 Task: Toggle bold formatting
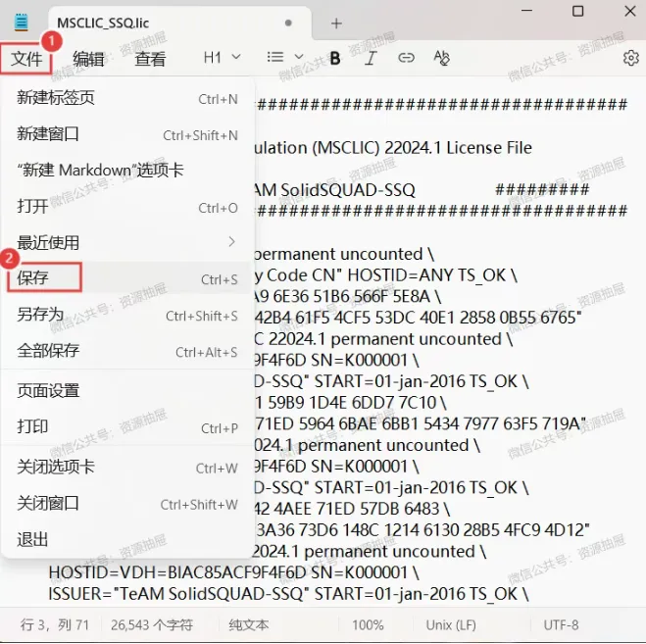point(335,58)
